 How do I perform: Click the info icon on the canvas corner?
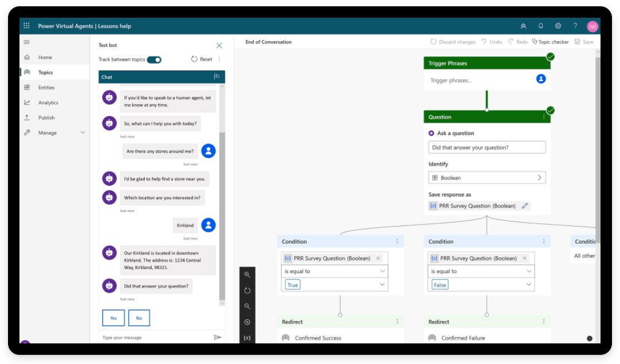tap(590, 338)
